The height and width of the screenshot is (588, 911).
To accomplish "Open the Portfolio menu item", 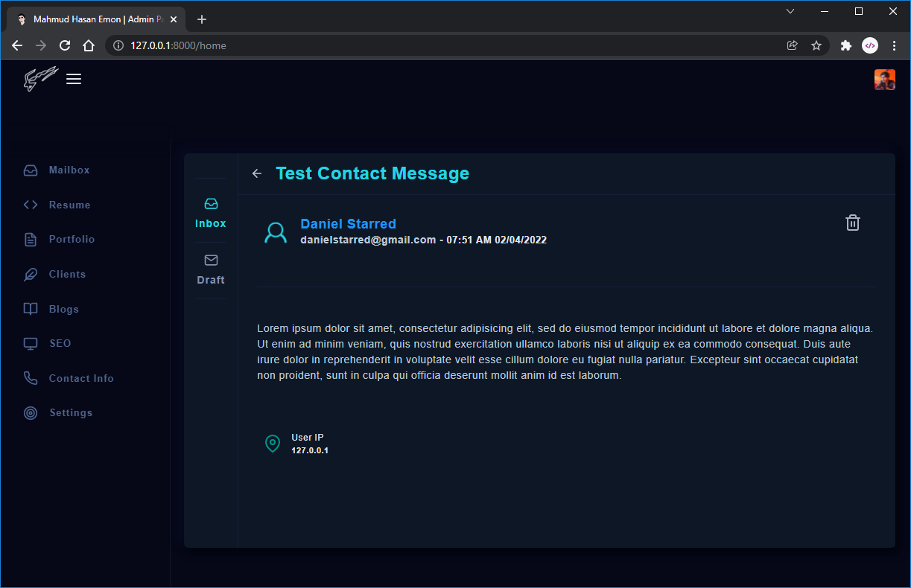I will (x=72, y=240).
